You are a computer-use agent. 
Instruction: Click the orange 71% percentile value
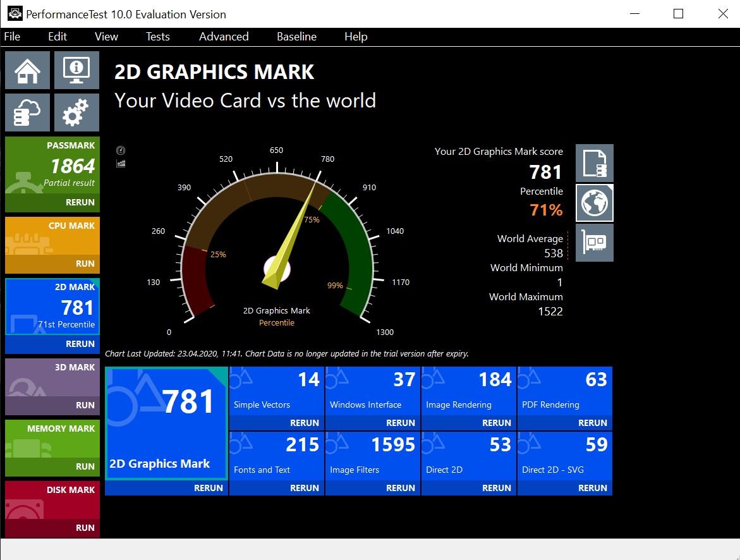click(x=546, y=210)
